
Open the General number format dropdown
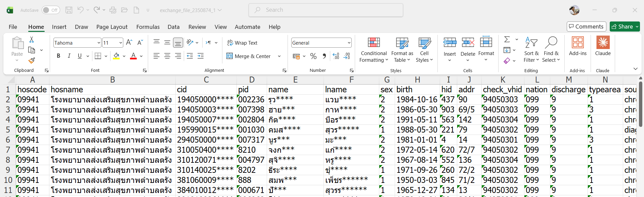[349, 43]
